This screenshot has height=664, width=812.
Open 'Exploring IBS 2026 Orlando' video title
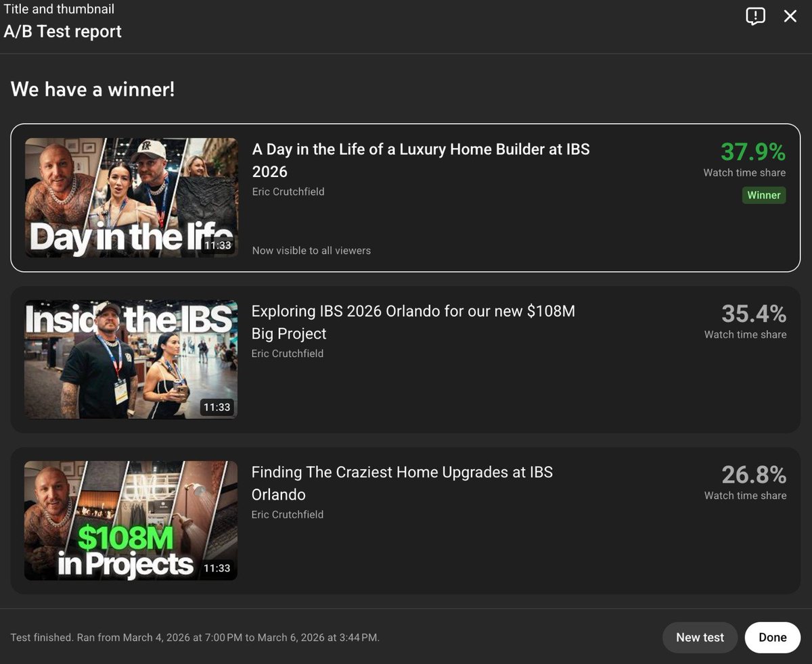[413, 322]
